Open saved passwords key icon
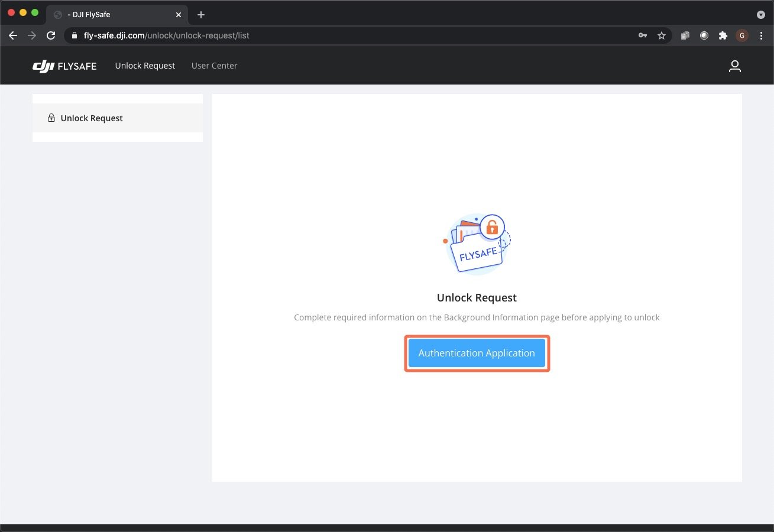 (643, 35)
